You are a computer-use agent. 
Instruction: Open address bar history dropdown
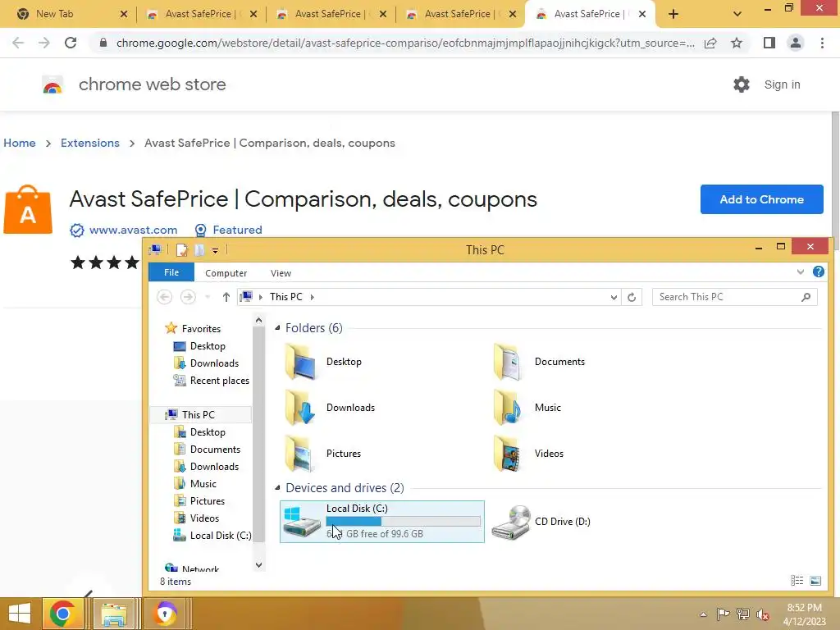pyautogui.click(x=614, y=297)
